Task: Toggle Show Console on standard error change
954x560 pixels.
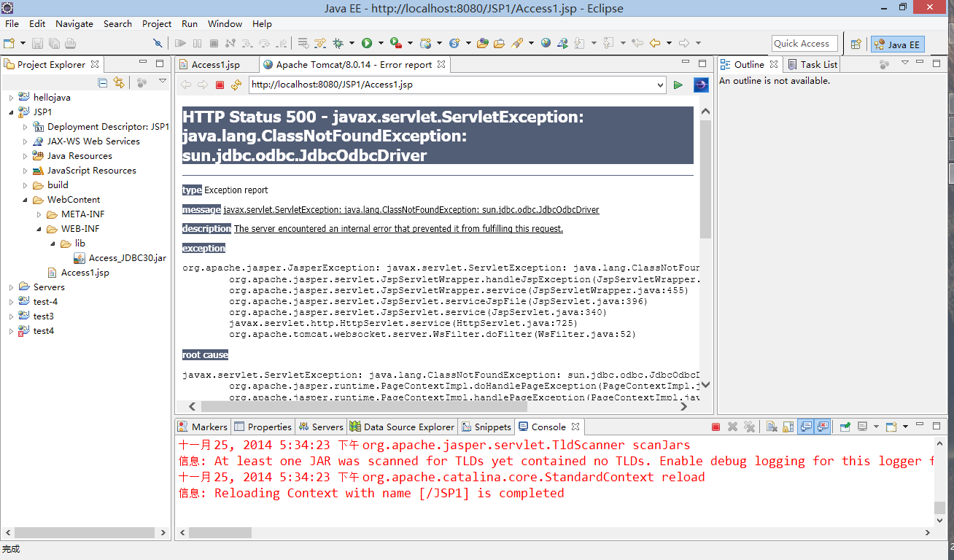Action: (822, 427)
